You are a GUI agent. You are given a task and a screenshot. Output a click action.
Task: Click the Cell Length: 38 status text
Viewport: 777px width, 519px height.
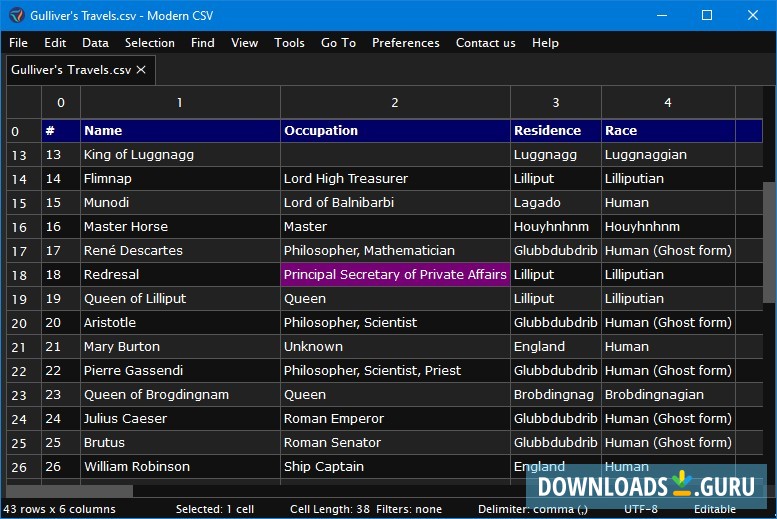(x=330, y=510)
